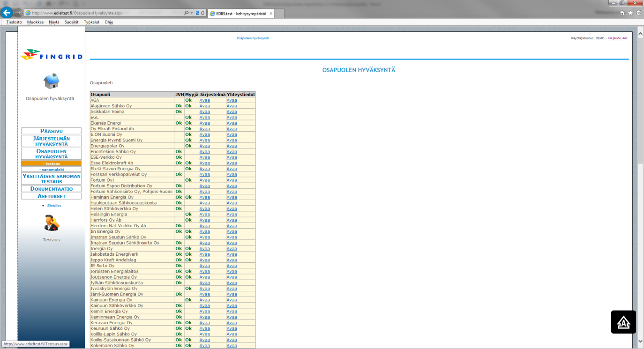Viewport: 644px width, 349px height.
Task: Refresh the page with the reload icon
Action: 202,13
